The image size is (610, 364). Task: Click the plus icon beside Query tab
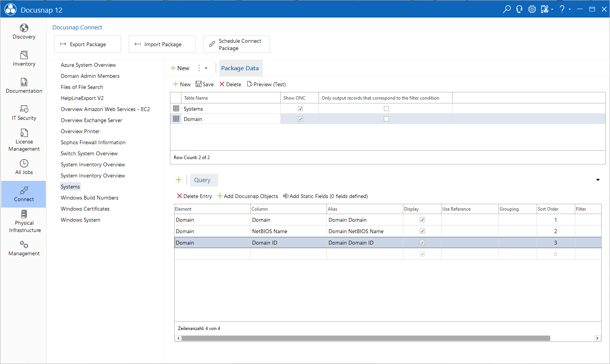[179, 180]
